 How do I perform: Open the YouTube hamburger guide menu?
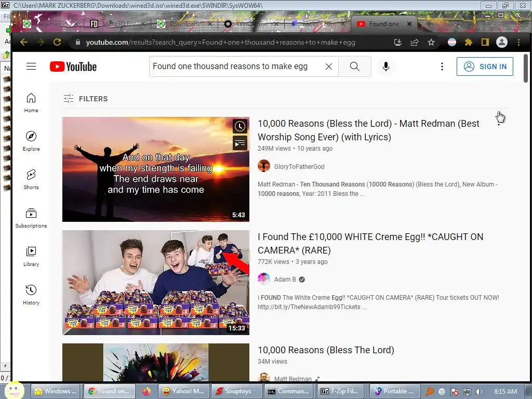coord(31,66)
